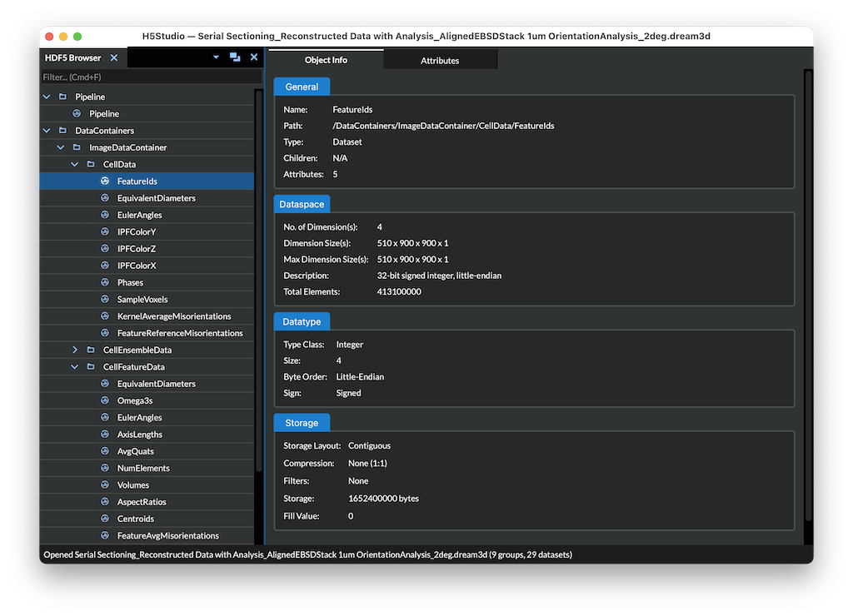Select the Object Info tab

point(326,59)
